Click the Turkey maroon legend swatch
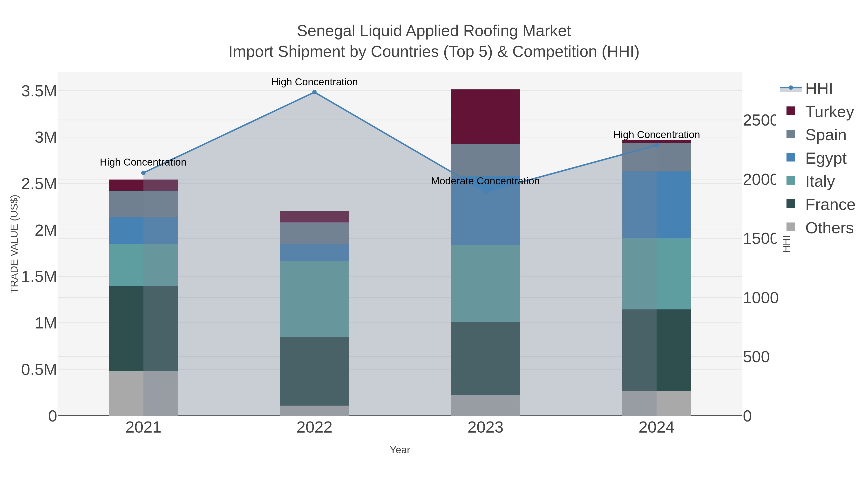This screenshot has width=868, height=488. pyautogui.click(x=791, y=111)
